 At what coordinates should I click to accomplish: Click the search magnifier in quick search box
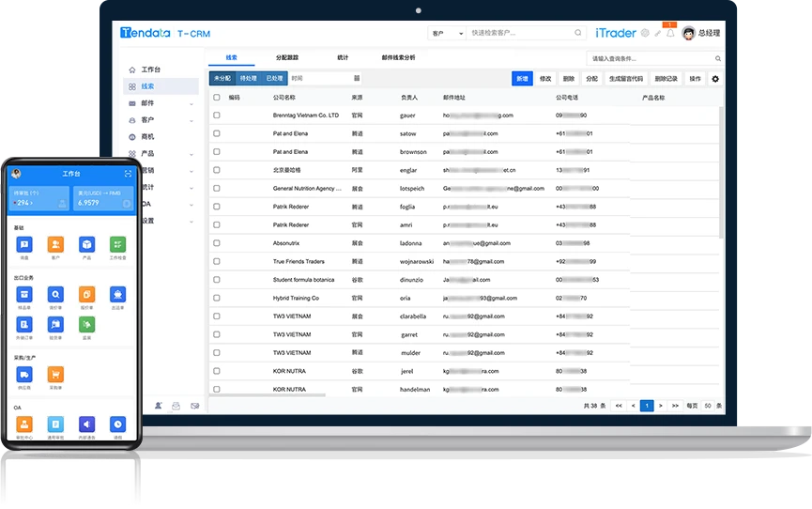pyautogui.click(x=578, y=33)
